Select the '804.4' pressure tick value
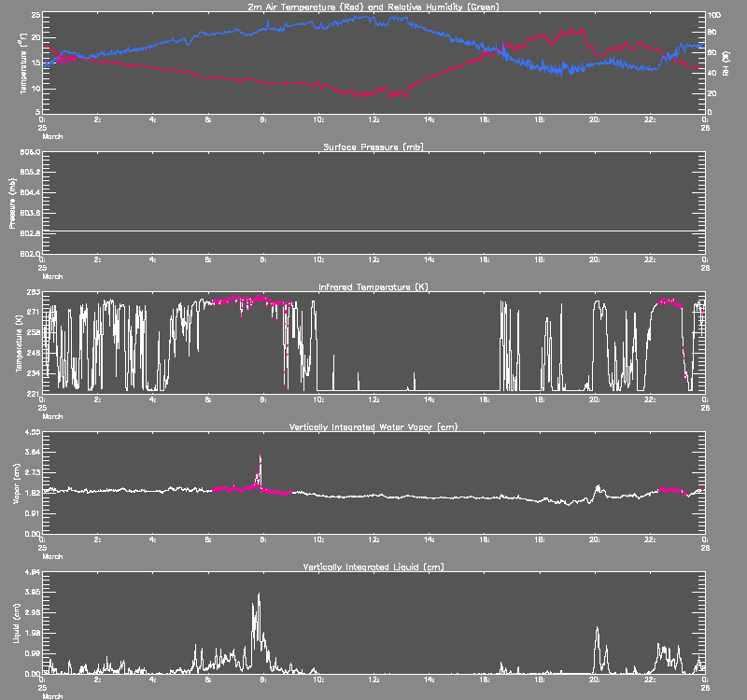 (x=30, y=192)
